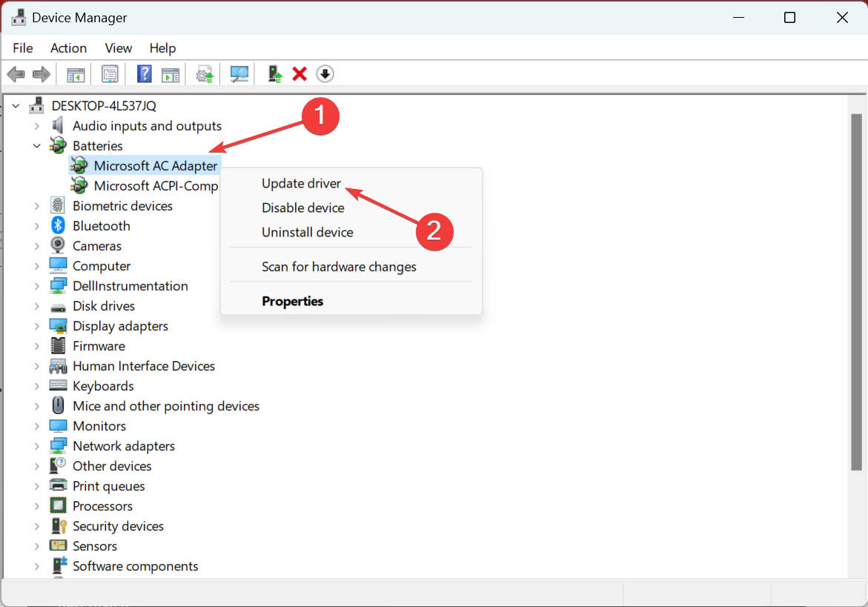
Task: Select the Microsoft ACPI-Comp battery entry
Action: click(x=156, y=186)
